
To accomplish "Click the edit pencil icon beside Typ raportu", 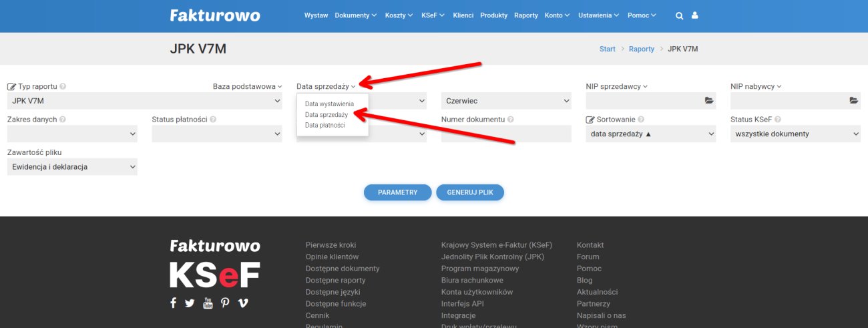I will coord(11,87).
